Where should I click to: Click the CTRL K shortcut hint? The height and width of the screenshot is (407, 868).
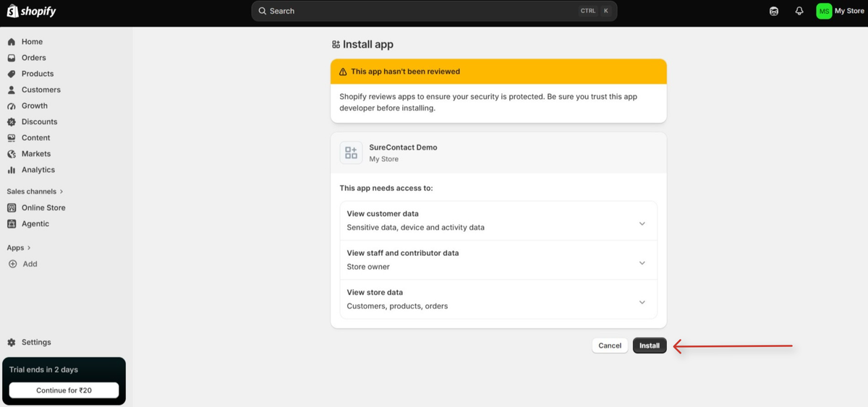tap(595, 11)
